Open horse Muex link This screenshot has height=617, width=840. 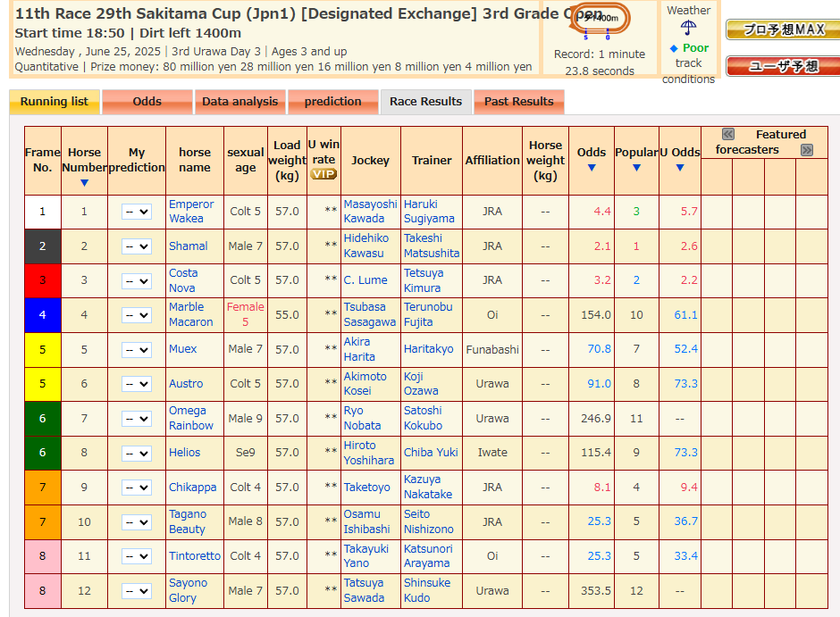[182, 349]
